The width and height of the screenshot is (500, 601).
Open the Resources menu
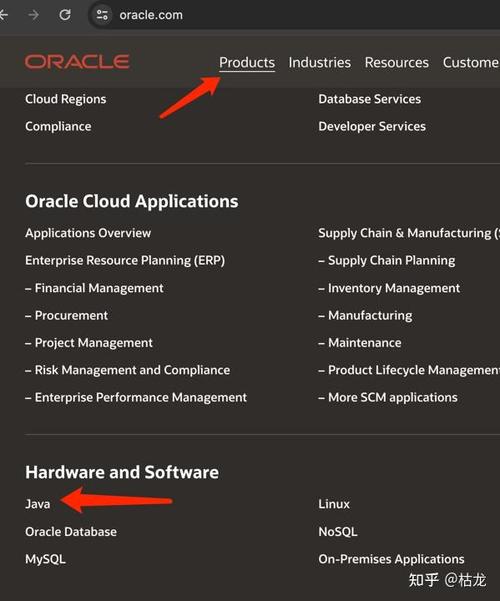pyautogui.click(x=396, y=62)
